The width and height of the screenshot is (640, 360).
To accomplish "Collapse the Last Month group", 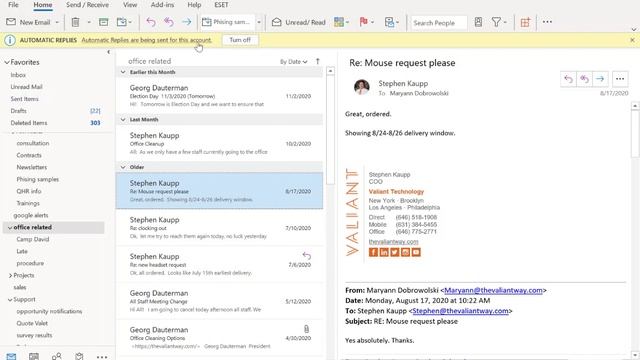I will 123,120.
